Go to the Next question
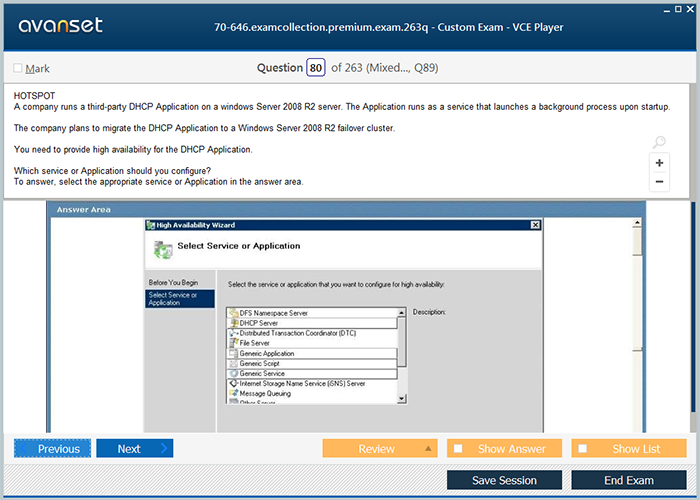 [x=135, y=448]
